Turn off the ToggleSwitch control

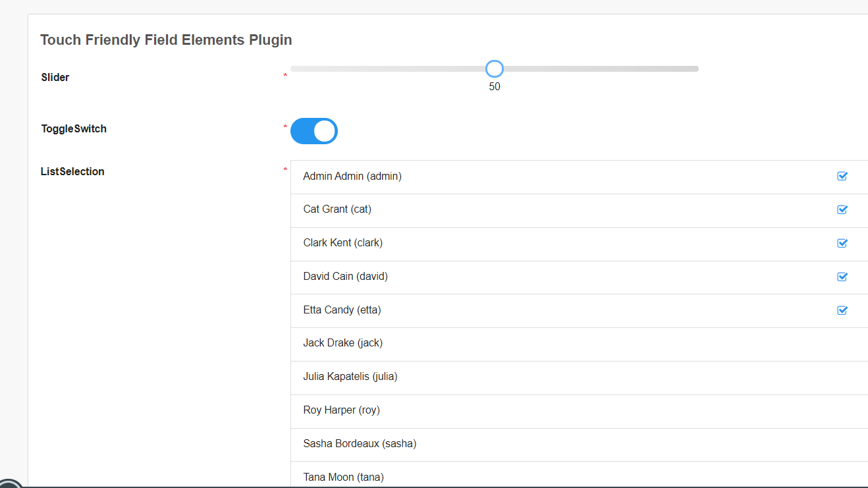click(314, 131)
